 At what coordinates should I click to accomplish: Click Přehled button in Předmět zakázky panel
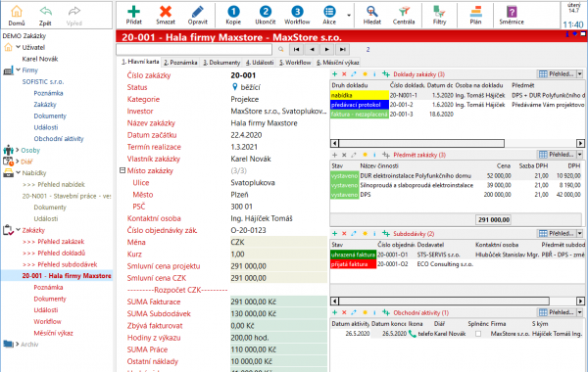[557, 155]
